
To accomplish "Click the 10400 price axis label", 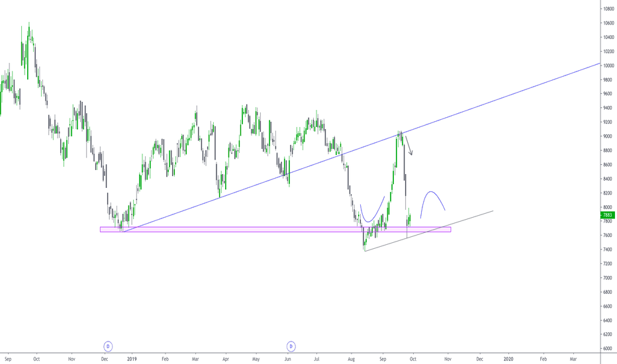I will 608,37.
